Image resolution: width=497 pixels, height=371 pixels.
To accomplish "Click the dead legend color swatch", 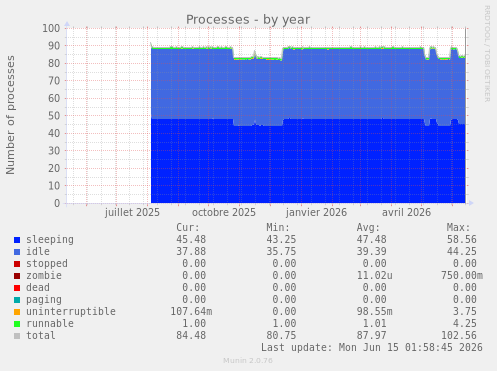I will [x=17, y=288].
